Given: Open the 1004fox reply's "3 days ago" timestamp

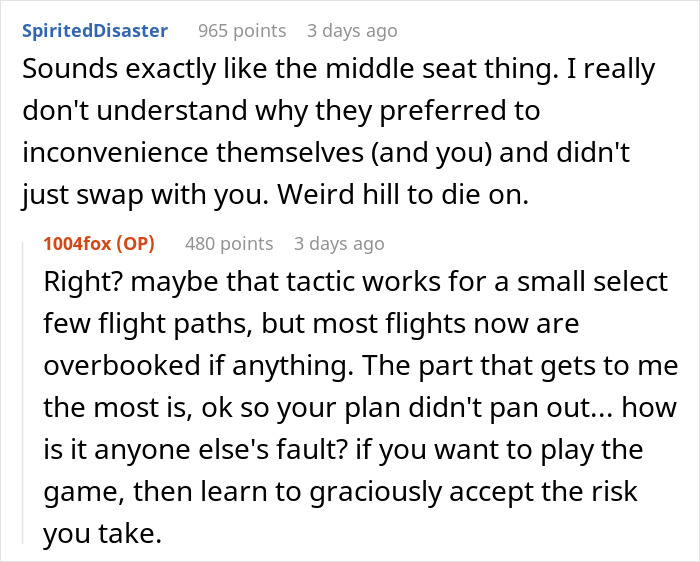Looking at the screenshot, I should 339,244.
